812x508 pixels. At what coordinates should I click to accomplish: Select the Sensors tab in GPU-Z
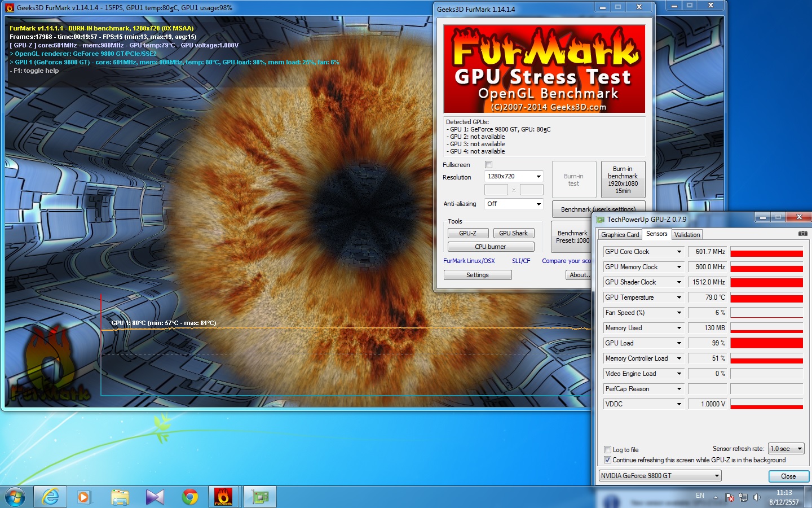click(x=656, y=234)
